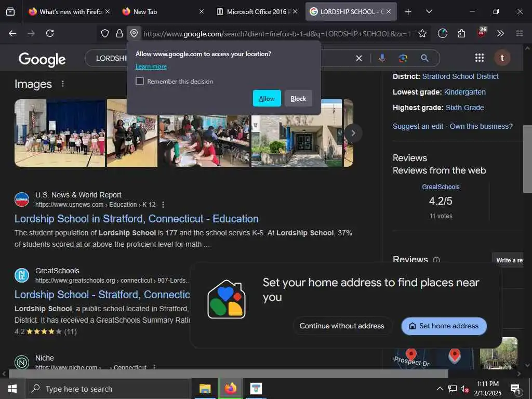Go back with the back arrow button
This screenshot has width=532, height=399.
coord(12,33)
